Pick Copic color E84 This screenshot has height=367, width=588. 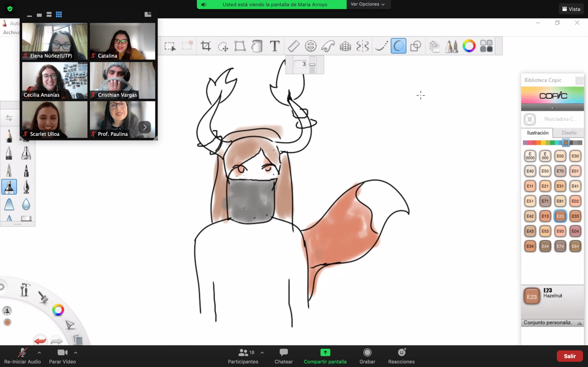(x=575, y=246)
